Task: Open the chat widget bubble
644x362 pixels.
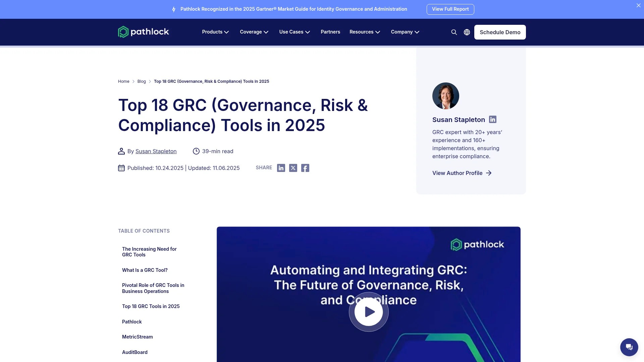Action: (629, 347)
